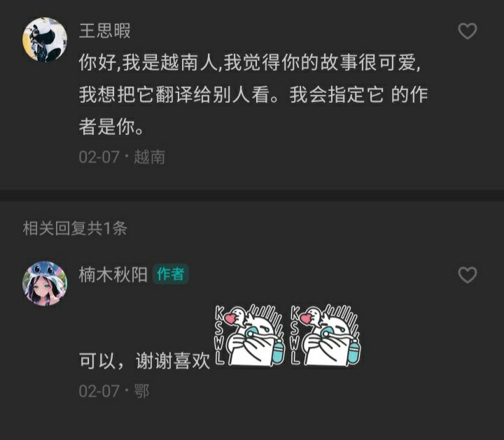Open 楠木秋阳's Stitch hat avatar
This screenshot has height=440, width=504.
point(45,283)
